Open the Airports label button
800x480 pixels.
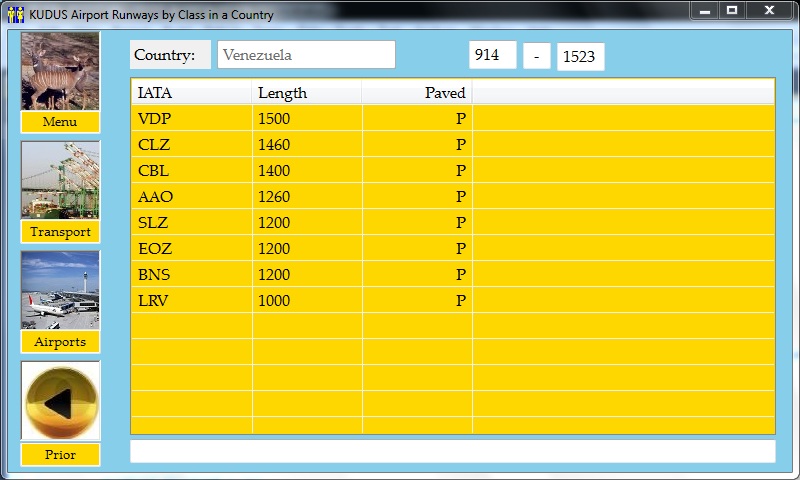(x=60, y=342)
